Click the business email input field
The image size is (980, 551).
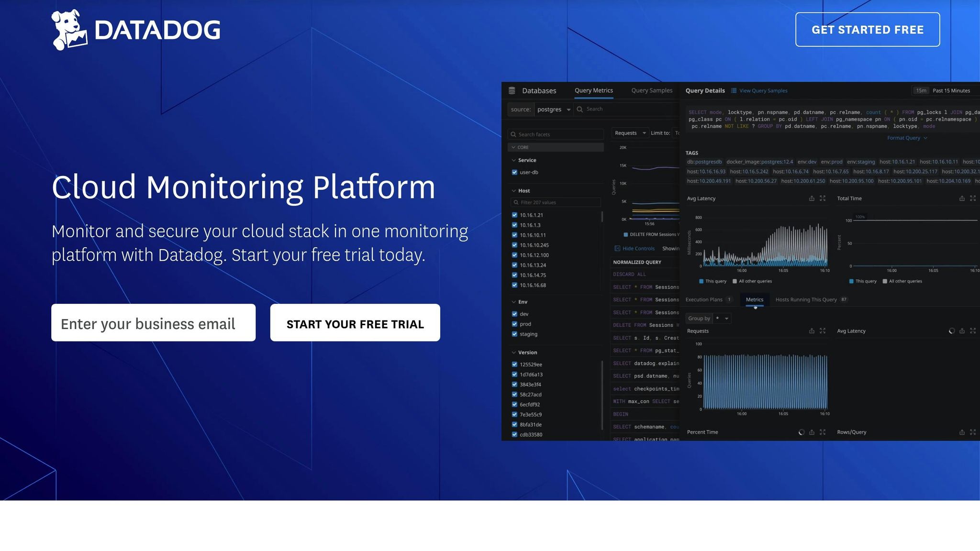click(x=154, y=323)
